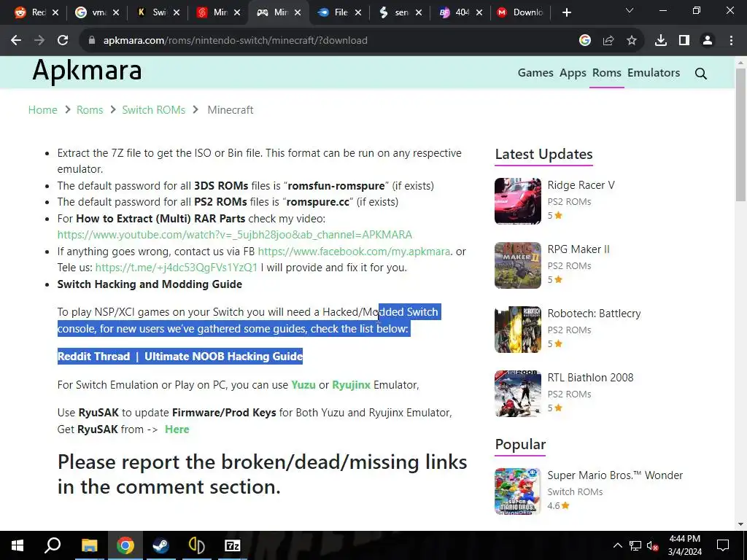This screenshot has width=747, height=560.
Task: Open Windows taskbar search
Action: tap(53, 545)
